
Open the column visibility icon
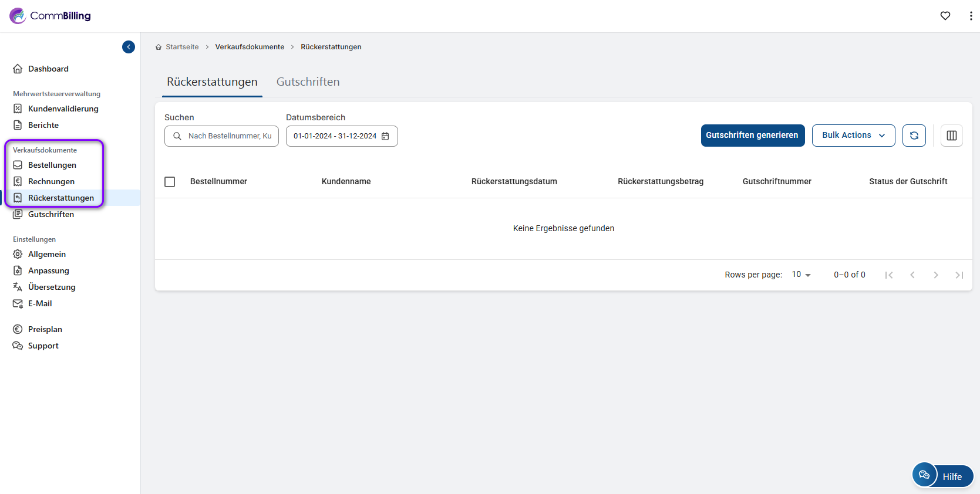(x=951, y=136)
